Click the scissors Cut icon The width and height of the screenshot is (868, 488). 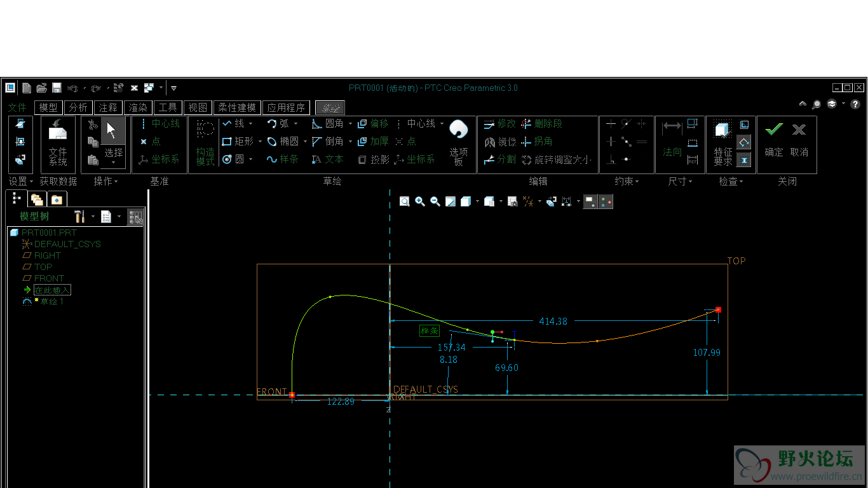click(x=93, y=125)
